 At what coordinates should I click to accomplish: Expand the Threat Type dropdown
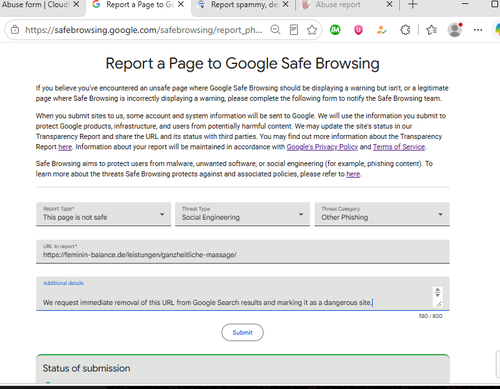point(242,214)
